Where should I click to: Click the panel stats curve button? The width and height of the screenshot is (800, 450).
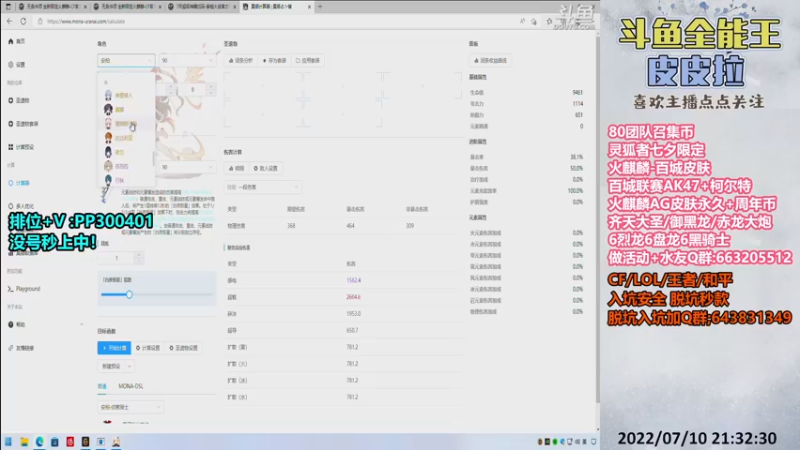pyautogui.click(x=490, y=60)
